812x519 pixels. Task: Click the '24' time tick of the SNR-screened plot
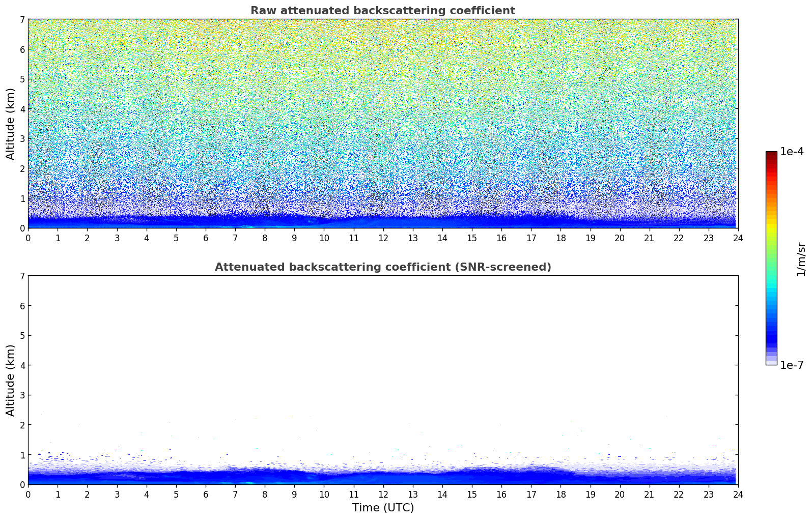point(738,494)
